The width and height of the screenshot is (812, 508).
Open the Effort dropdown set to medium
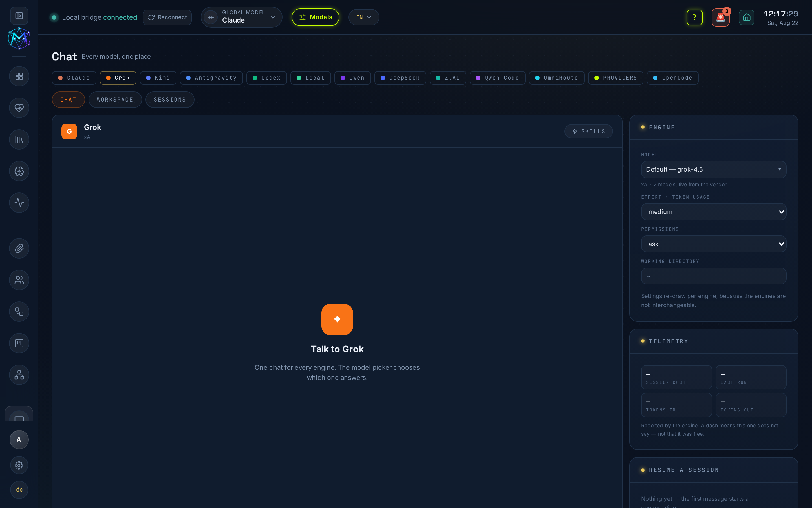tap(714, 212)
